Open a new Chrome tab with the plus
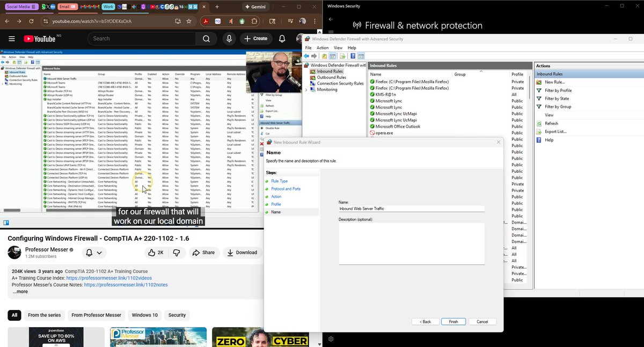Screen dimensions: 644x347 [x=217, y=7]
